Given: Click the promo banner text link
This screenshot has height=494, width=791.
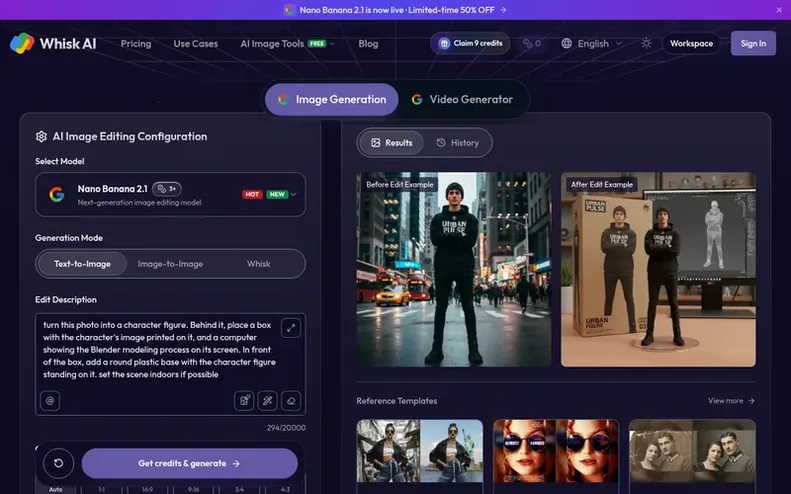Looking at the screenshot, I should click(397, 10).
